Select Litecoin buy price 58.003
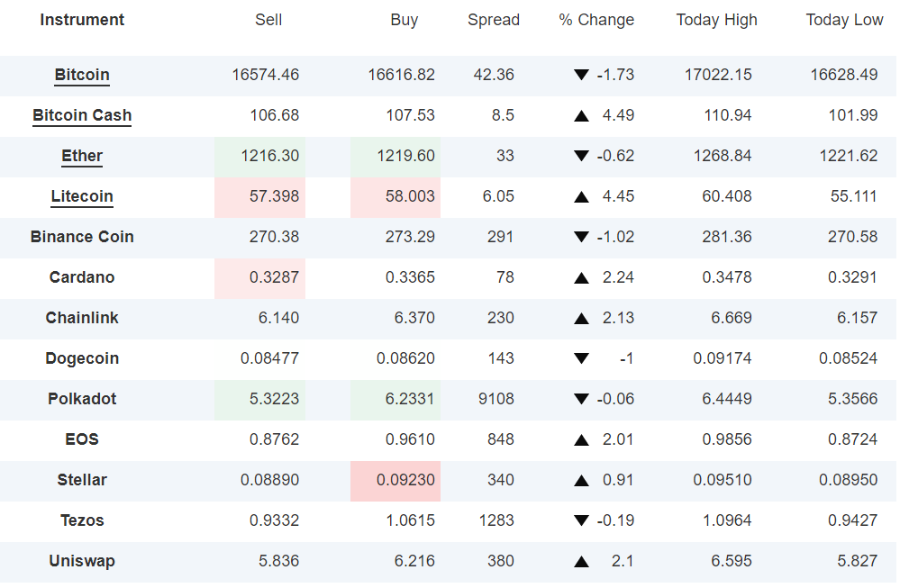This screenshot has width=900, height=588. click(410, 196)
